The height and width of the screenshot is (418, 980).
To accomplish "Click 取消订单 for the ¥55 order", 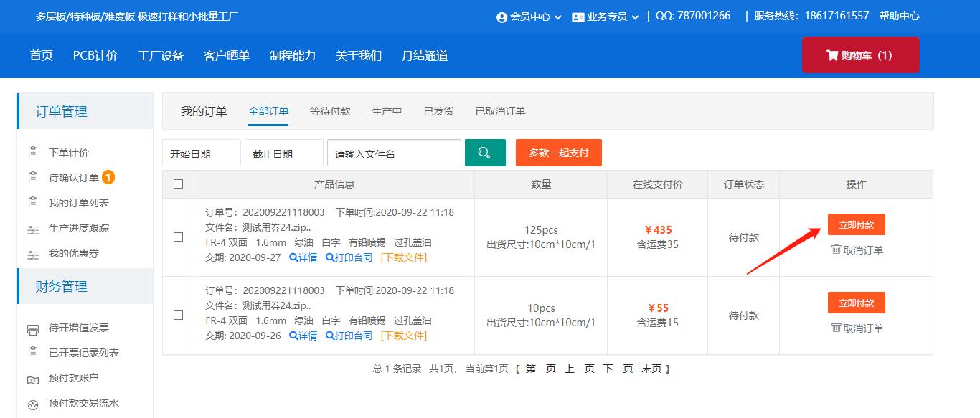I will pyautogui.click(x=857, y=328).
